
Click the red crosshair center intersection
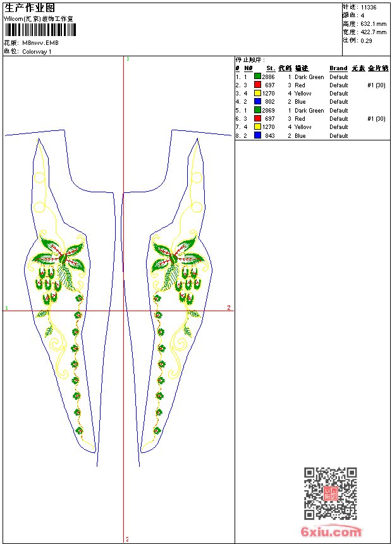point(124,311)
